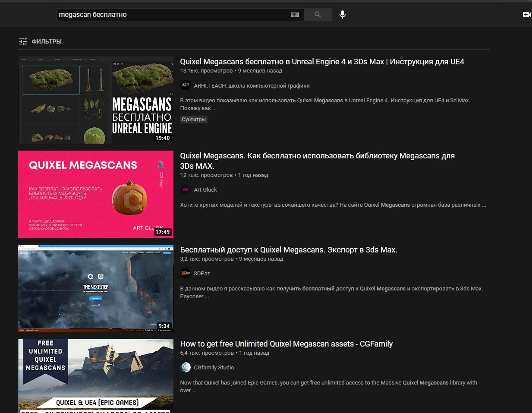Click the 3DPaz channel avatar
532x413 pixels.
(186, 273)
